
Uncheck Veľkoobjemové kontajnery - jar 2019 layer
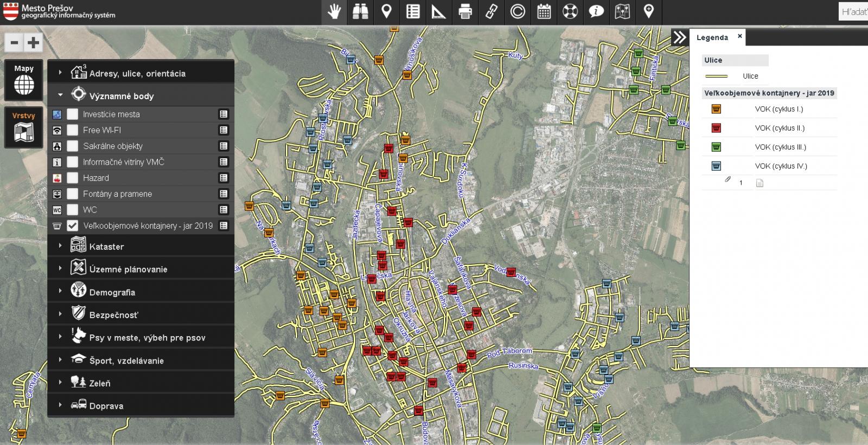(x=73, y=225)
